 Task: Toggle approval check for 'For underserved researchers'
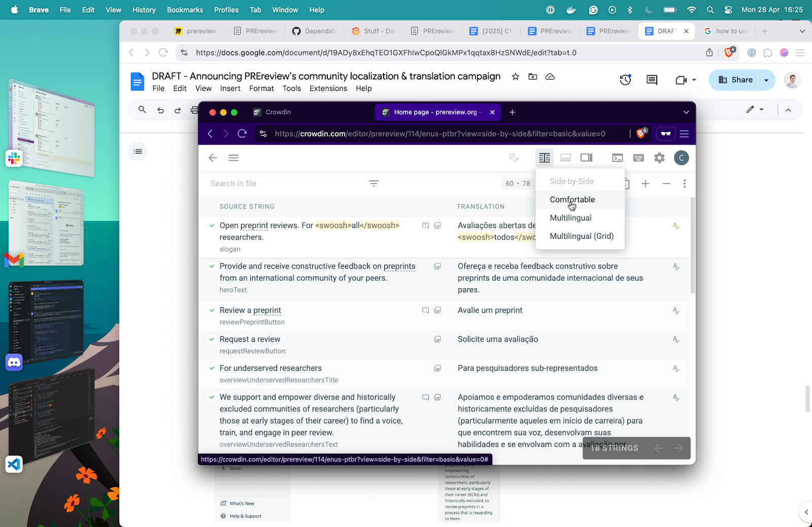click(212, 368)
